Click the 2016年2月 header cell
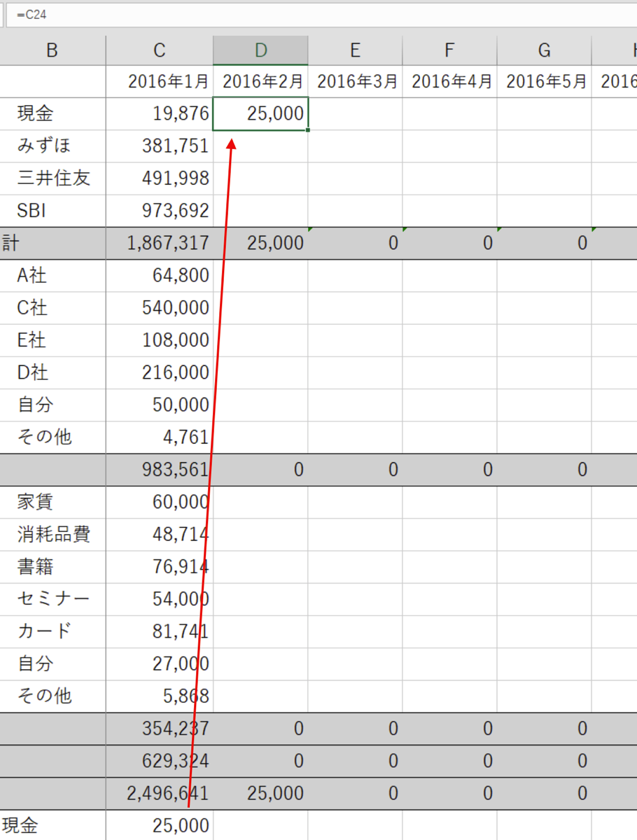Image resolution: width=637 pixels, height=840 pixels. [x=260, y=81]
